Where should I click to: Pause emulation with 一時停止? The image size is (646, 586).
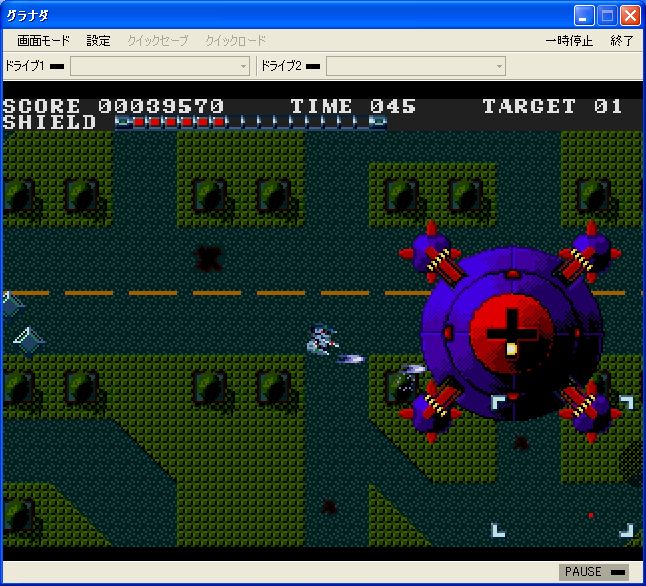569,41
